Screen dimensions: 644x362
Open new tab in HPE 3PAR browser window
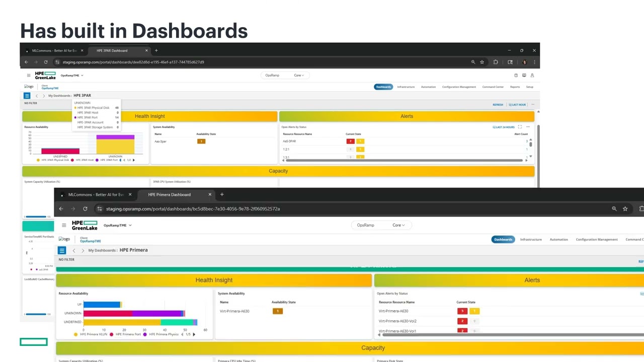pos(156,50)
